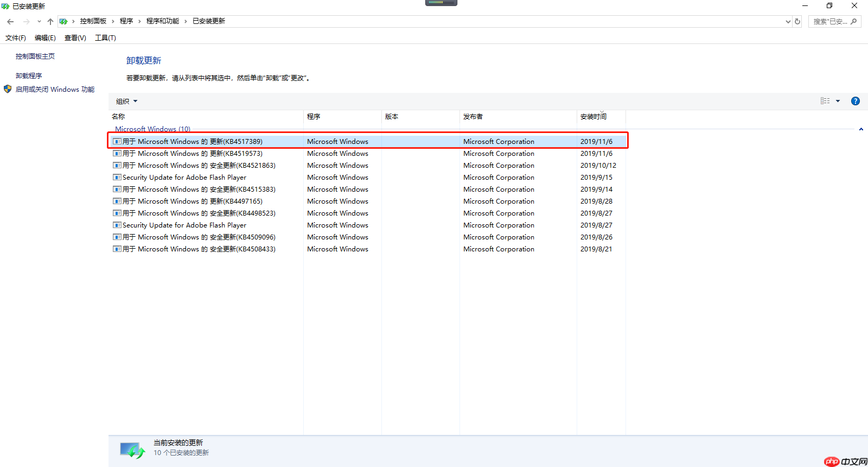Click the icon of update KB4509096
868x467 pixels.
[x=117, y=237]
